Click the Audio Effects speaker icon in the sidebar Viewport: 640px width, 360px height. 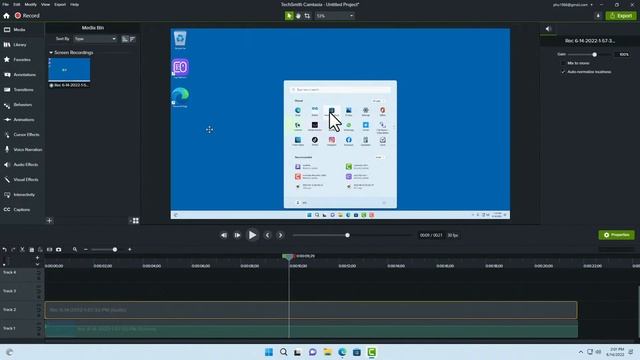tap(7, 164)
